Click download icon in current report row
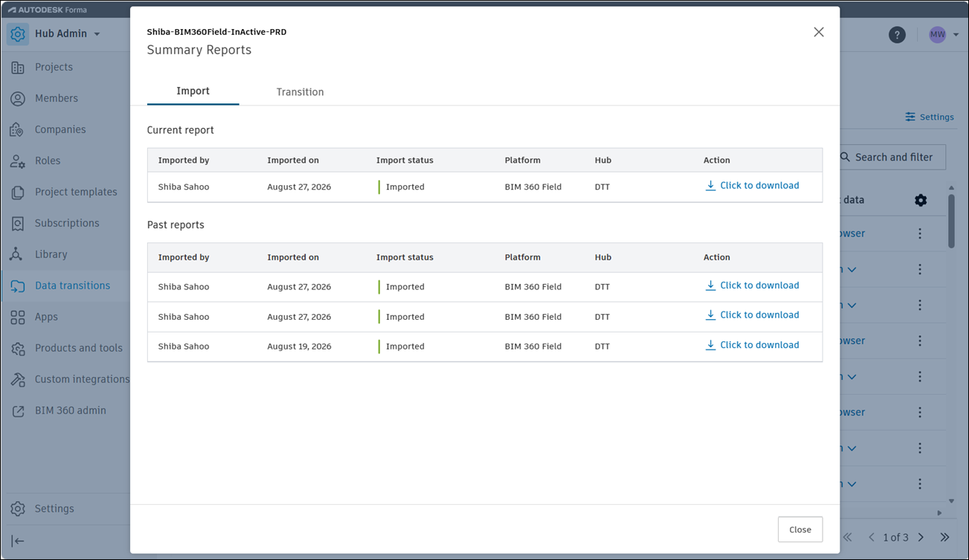The height and width of the screenshot is (560, 969). click(710, 186)
